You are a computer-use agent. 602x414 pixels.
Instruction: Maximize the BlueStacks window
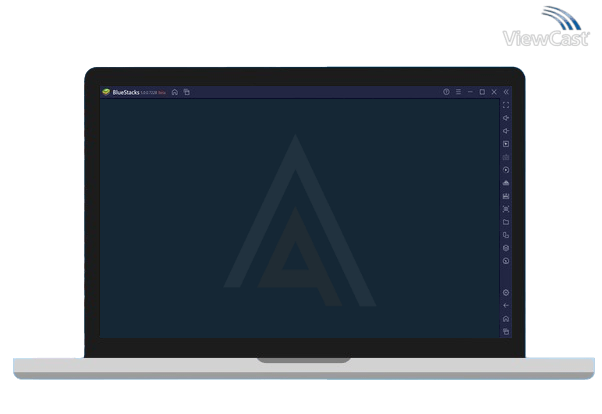point(482,92)
